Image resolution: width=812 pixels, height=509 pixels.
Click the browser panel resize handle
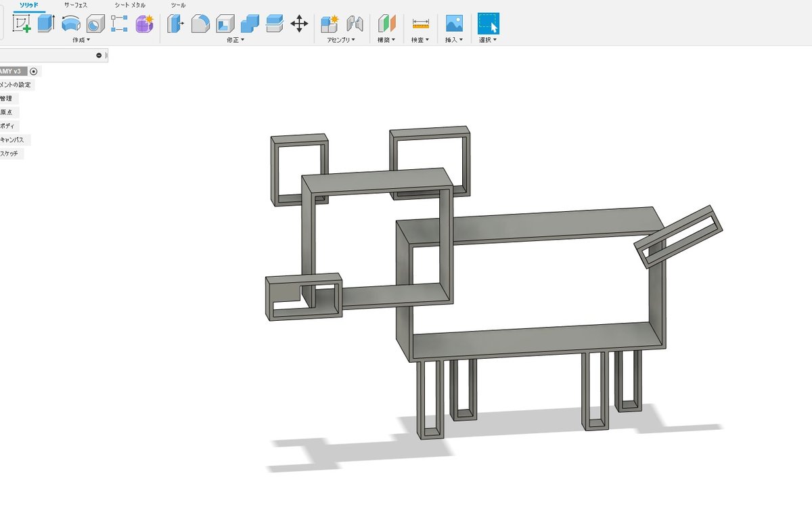tap(107, 56)
